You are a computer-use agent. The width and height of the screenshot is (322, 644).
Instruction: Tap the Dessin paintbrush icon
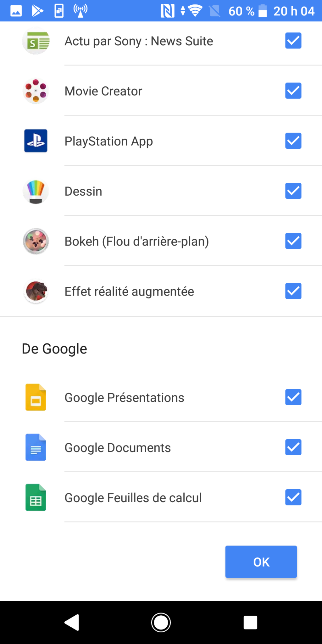36,191
